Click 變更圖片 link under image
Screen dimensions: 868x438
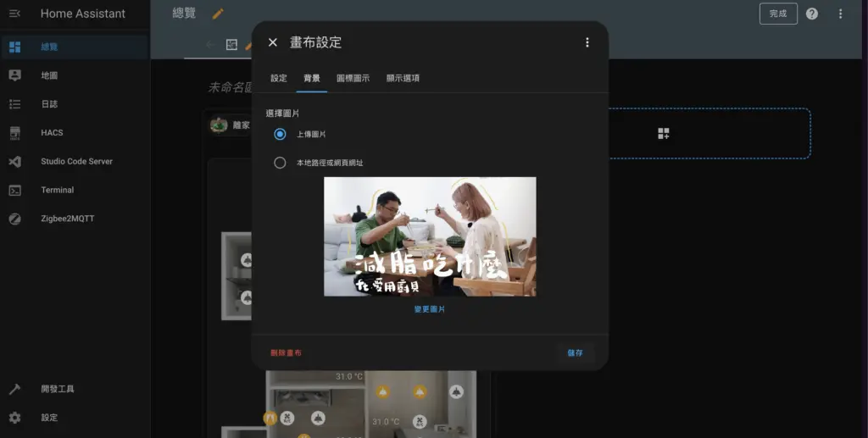point(430,309)
